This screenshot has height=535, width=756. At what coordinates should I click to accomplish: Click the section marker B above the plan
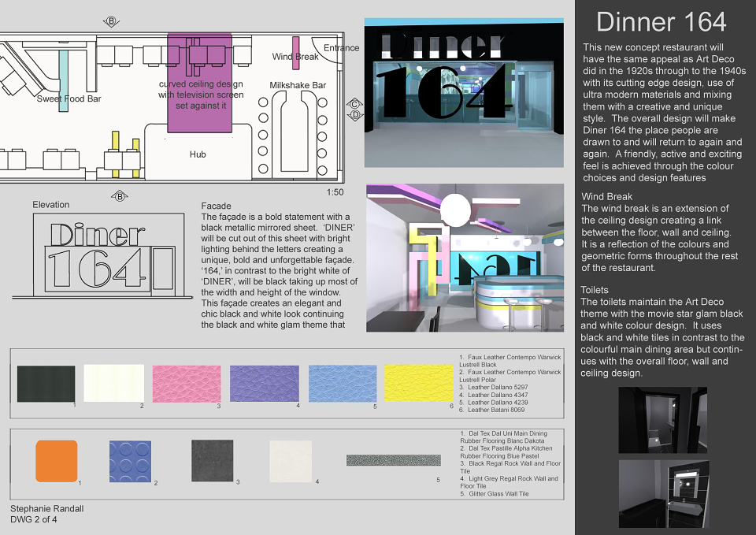click(111, 21)
